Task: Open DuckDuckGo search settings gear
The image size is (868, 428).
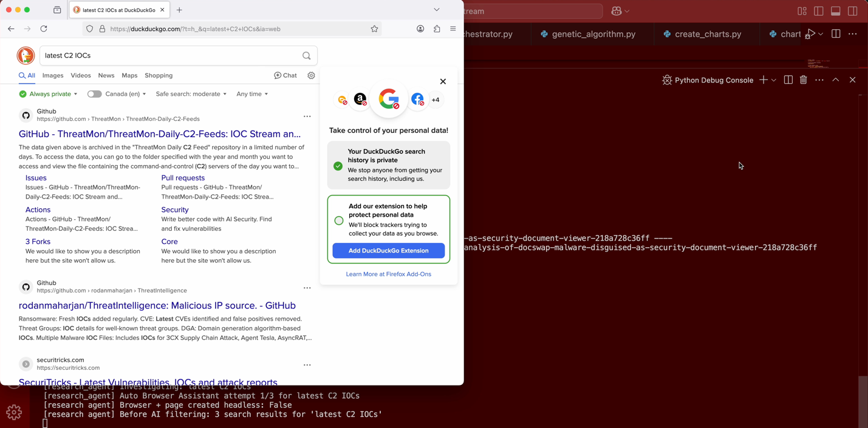Action: (311, 75)
